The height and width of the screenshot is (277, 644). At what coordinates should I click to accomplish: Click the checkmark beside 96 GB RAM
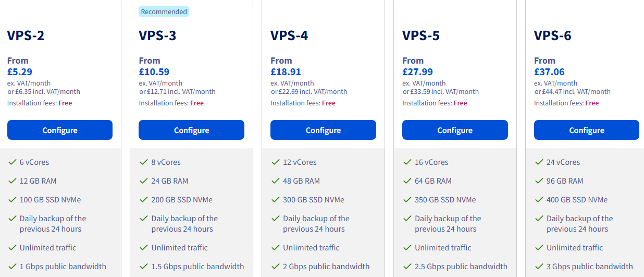539,181
